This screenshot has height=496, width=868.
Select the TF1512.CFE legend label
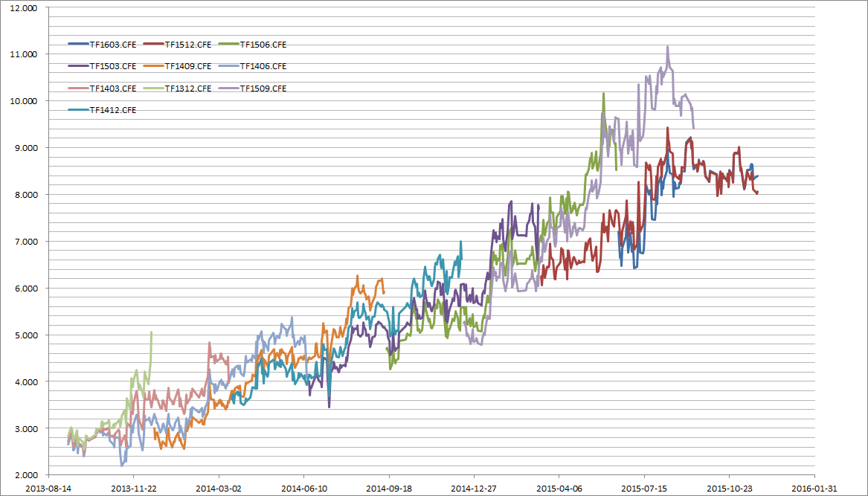coord(188,45)
